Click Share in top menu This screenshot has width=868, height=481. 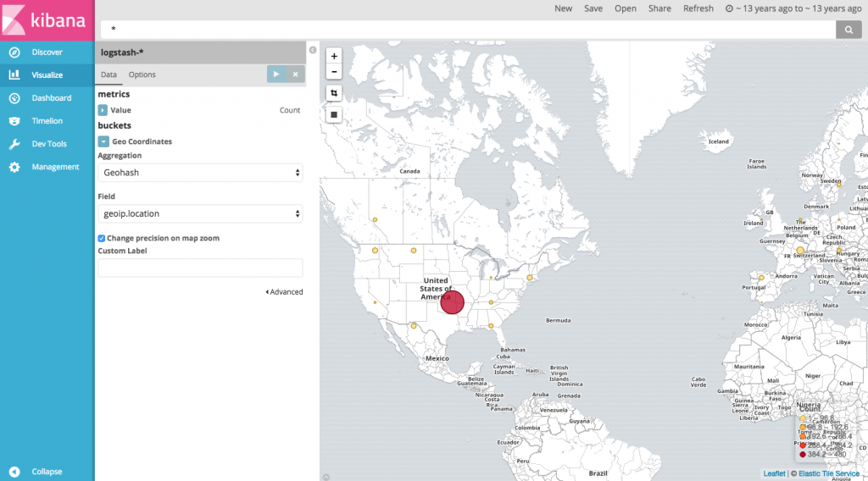point(659,8)
